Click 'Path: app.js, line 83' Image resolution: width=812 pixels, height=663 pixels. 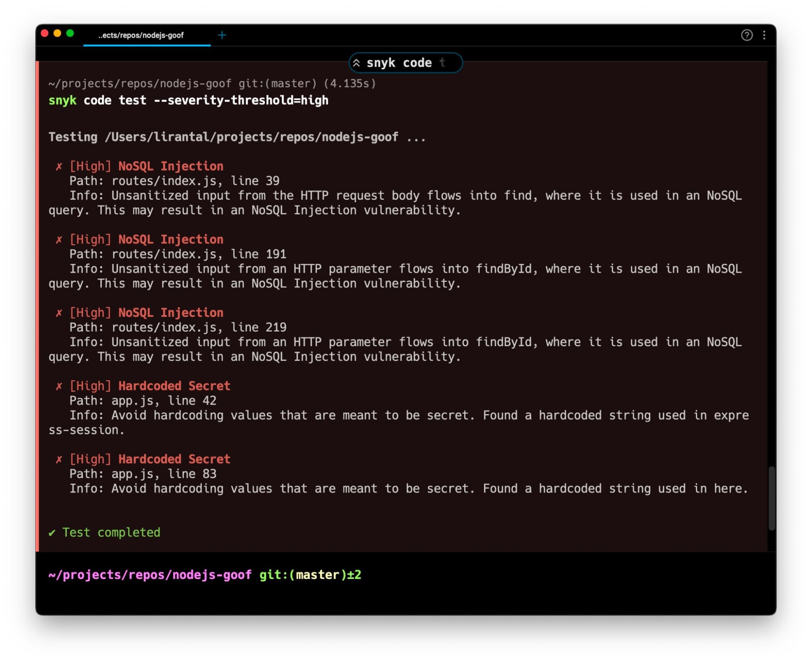(x=143, y=474)
